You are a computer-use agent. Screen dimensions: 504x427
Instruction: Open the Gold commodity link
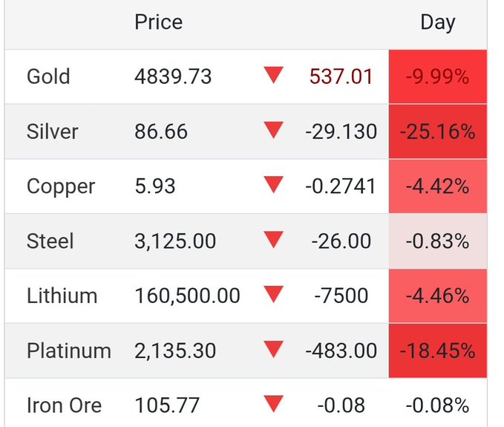pos(48,76)
